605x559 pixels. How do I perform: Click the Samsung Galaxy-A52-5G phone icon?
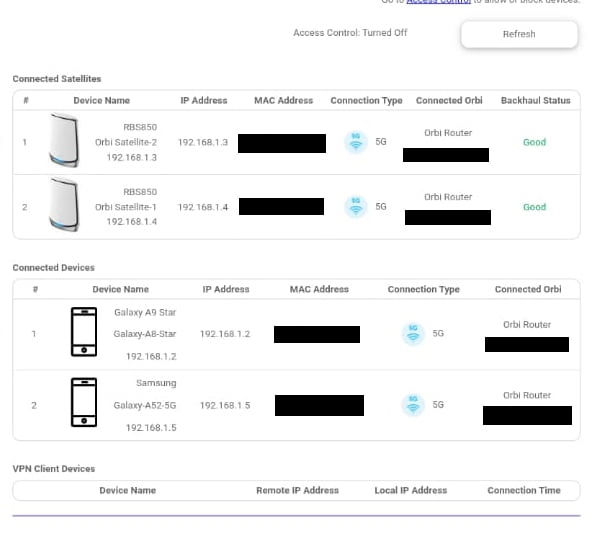84,402
